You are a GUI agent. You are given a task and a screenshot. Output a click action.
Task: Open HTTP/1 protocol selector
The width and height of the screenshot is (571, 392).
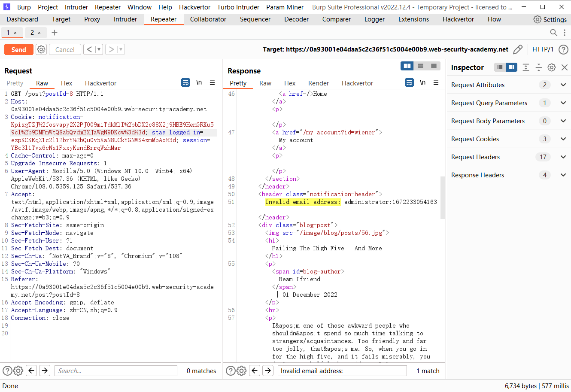point(543,49)
